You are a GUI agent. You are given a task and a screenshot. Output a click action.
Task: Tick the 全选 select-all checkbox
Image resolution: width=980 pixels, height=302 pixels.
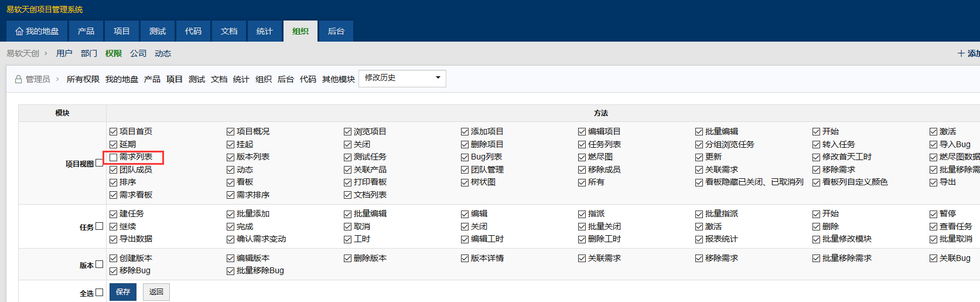tap(100, 293)
